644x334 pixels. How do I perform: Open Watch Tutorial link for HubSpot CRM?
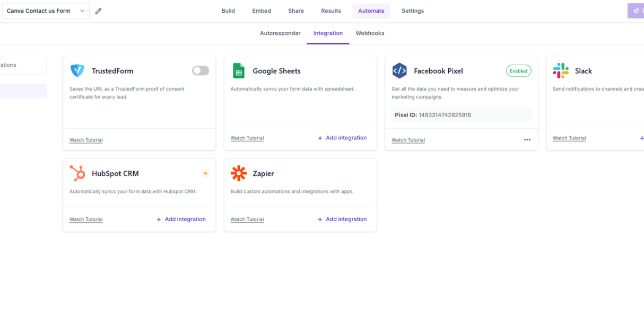86,219
